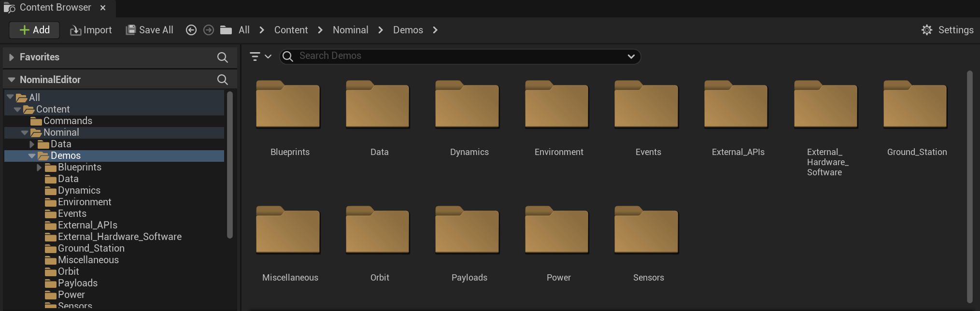Screen dimensions: 980x311
Task: Click the asset view scrollbar
Action: pos(969,187)
